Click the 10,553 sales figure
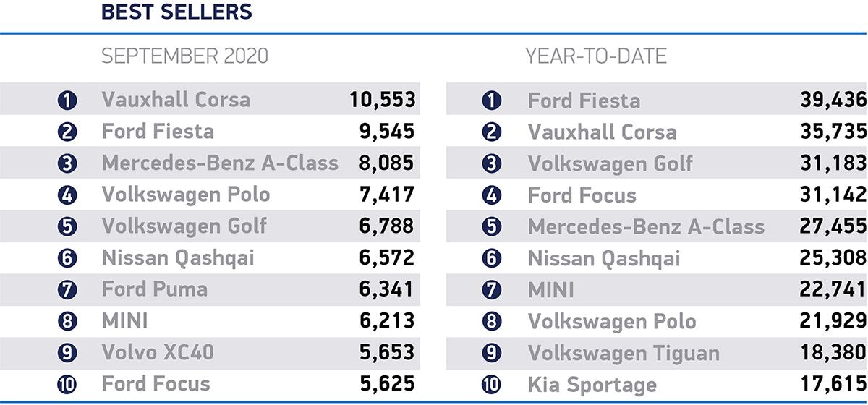868x405 pixels. pos(382,100)
